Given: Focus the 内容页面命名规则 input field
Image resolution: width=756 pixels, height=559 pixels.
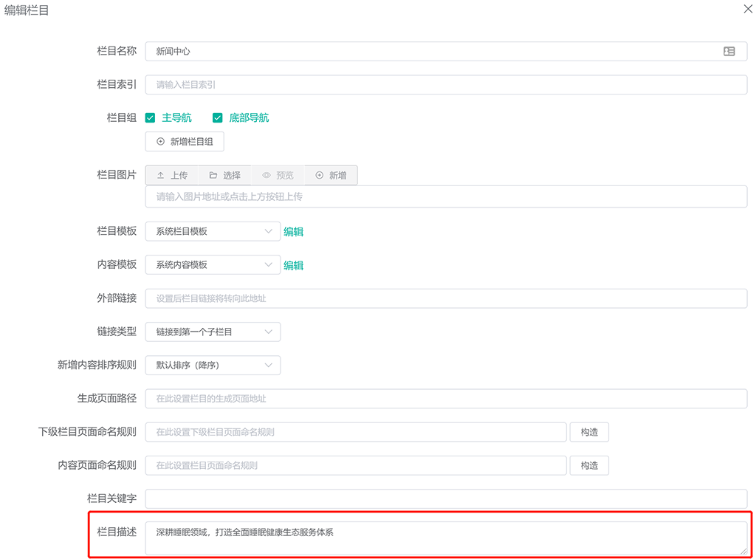Looking at the screenshot, I should [356, 465].
